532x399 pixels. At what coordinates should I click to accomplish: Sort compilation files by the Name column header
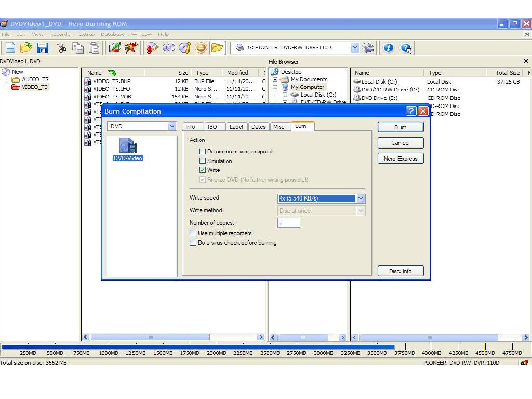[x=113, y=73]
